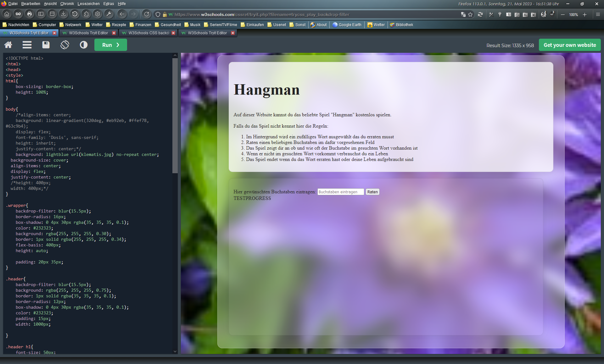Click the Buchstaben eintragen input field
Image resolution: width=604 pixels, height=364 pixels.
click(340, 192)
